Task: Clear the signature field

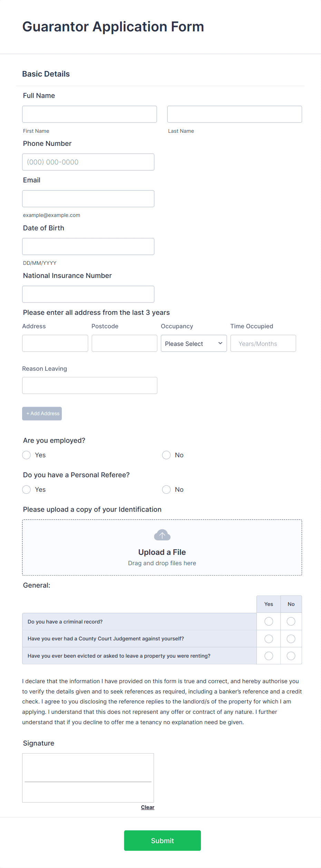Action: click(x=147, y=807)
